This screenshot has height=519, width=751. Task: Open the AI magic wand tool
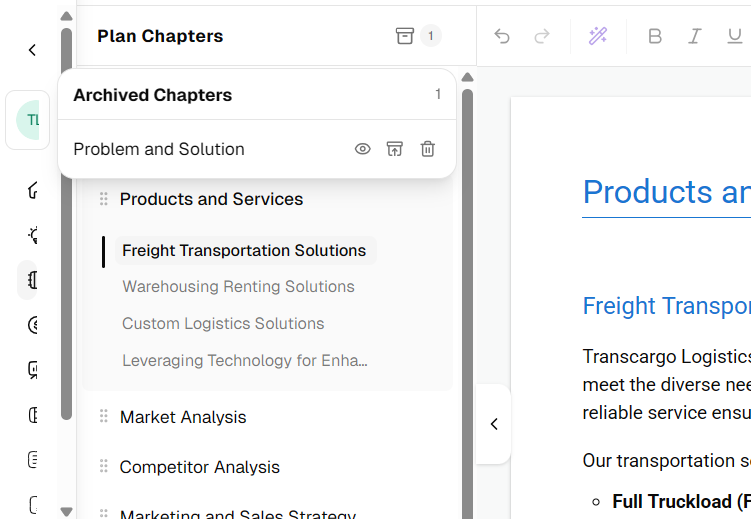598,36
